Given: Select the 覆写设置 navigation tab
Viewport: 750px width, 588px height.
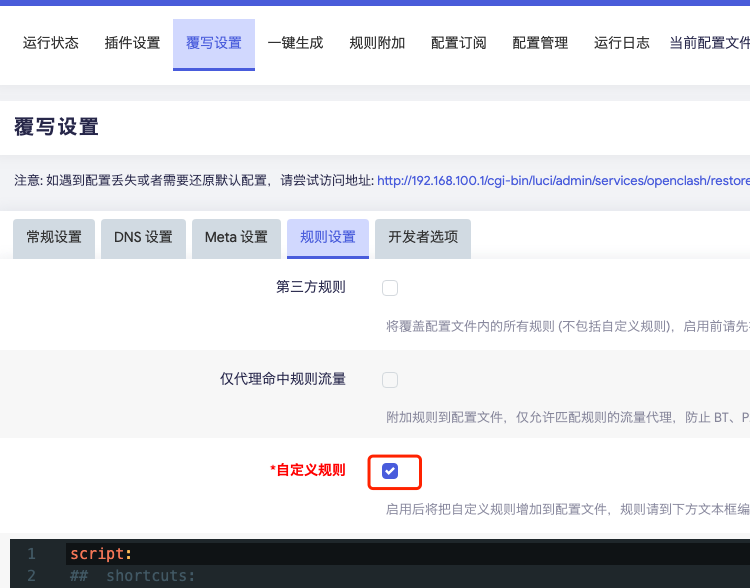Looking at the screenshot, I should point(214,43).
